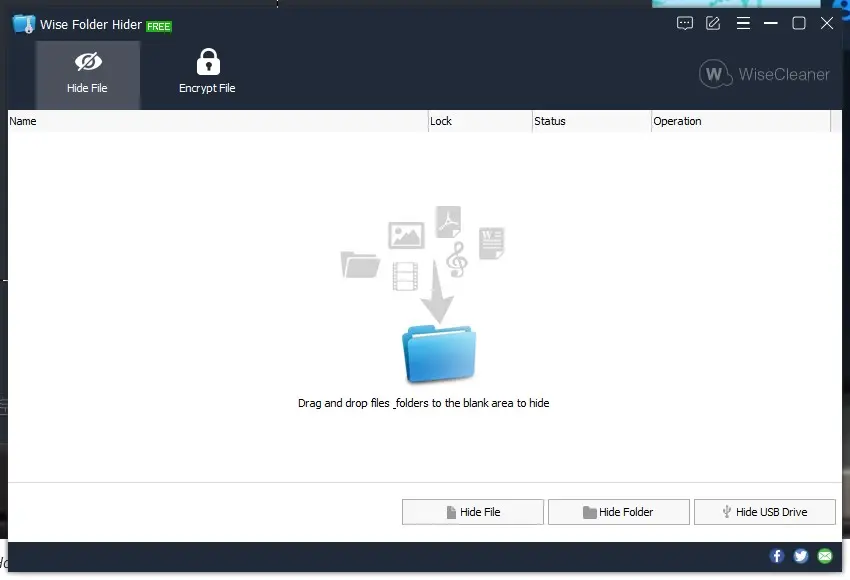
Task: Click the Lock column header
Action: [480, 121]
